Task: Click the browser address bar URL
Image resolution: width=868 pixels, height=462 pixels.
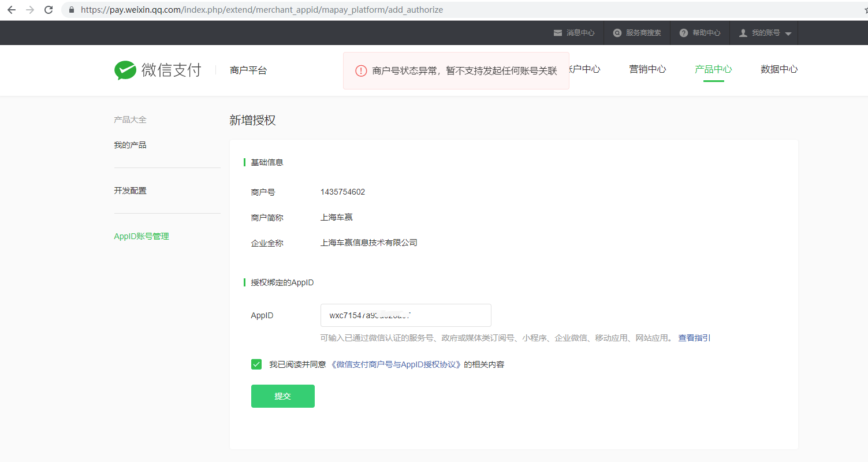Action: [262, 10]
